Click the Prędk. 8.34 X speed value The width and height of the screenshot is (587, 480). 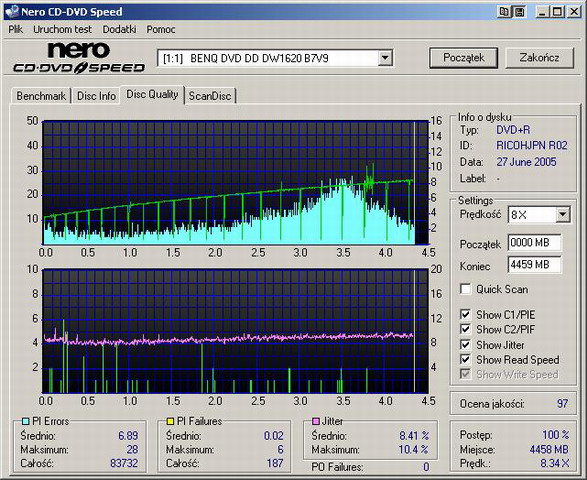(x=555, y=463)
